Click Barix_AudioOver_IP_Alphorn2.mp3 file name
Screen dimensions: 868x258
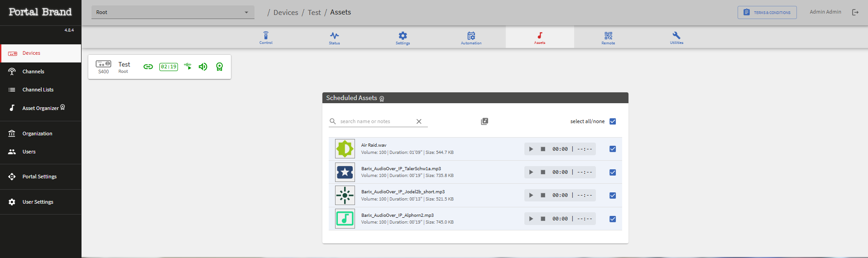tap(397, 215)
